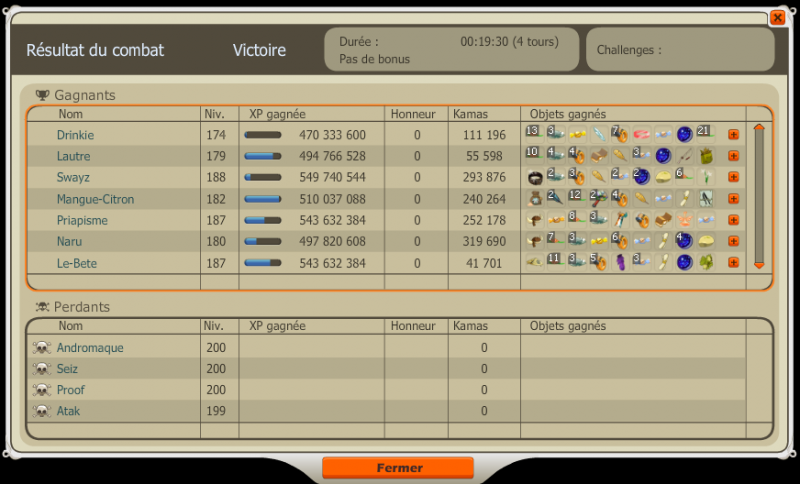This screenshot has width=800, height=484.
Task: Click the Kamas column header in Gagnants
Action: pos(470,114)
